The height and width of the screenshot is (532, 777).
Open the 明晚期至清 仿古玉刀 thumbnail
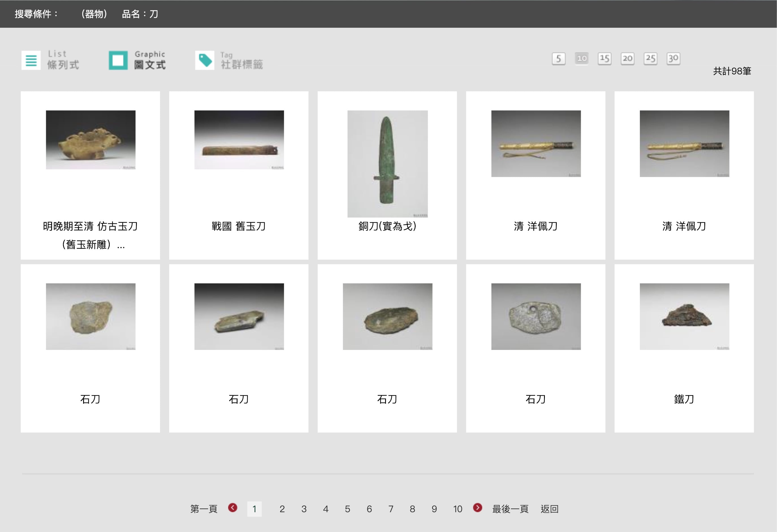point(90,140)
